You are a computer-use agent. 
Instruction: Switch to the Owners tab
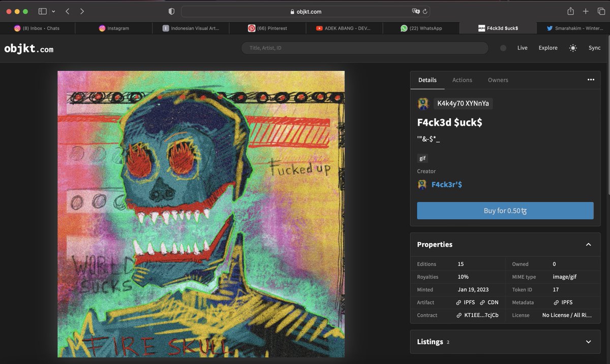tap(498, 80)
